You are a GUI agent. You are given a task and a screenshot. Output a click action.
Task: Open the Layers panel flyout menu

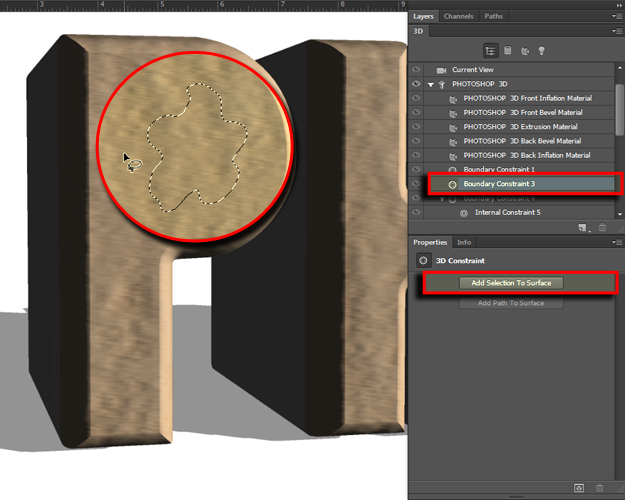617,17
